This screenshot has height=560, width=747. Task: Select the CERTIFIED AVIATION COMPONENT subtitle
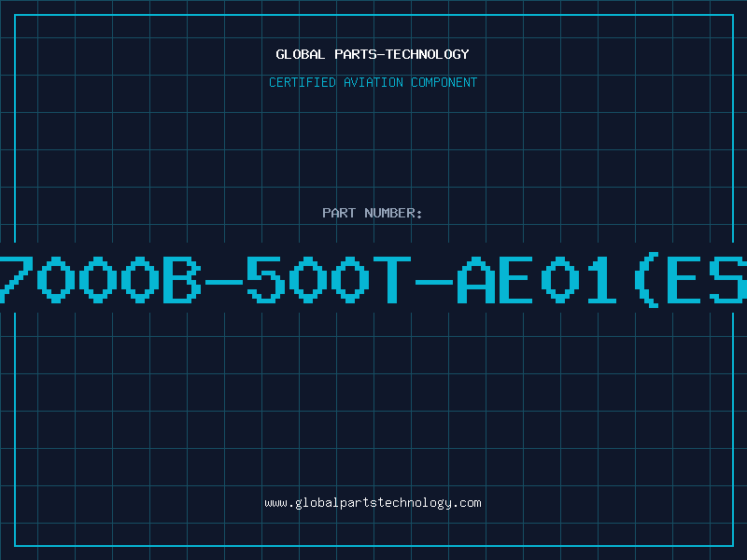tap(373, 82)
